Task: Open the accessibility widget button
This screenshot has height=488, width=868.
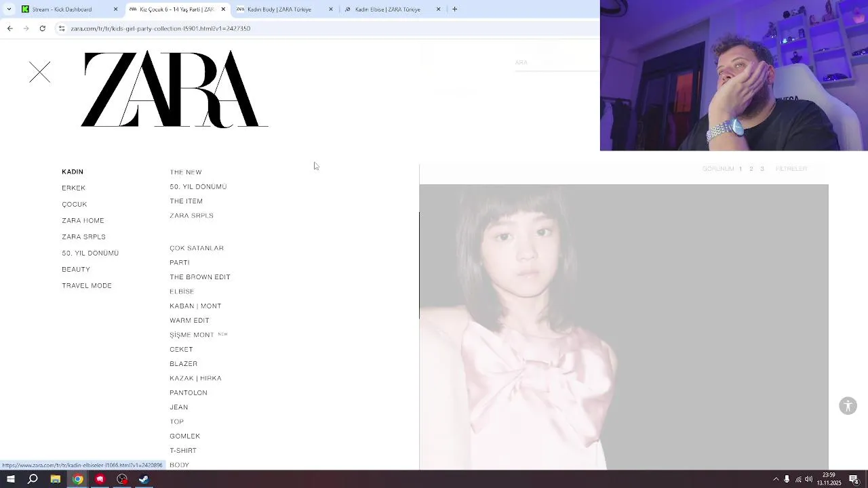Action: click(848, 406)
